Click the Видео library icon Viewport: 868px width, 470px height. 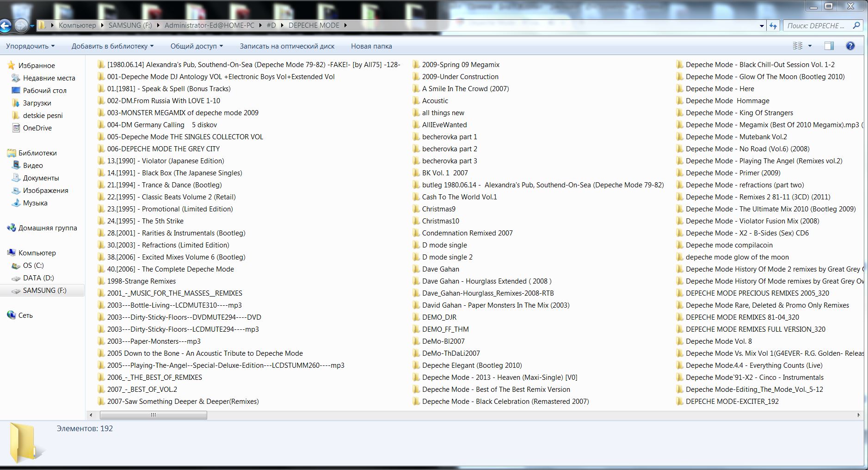click(x=16, y=166)
